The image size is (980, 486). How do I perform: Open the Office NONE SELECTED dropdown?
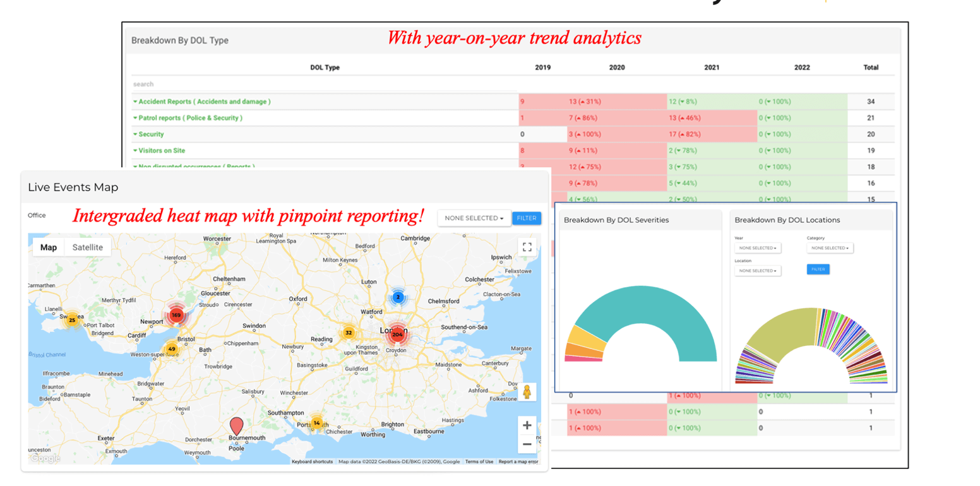pos(474,218)
